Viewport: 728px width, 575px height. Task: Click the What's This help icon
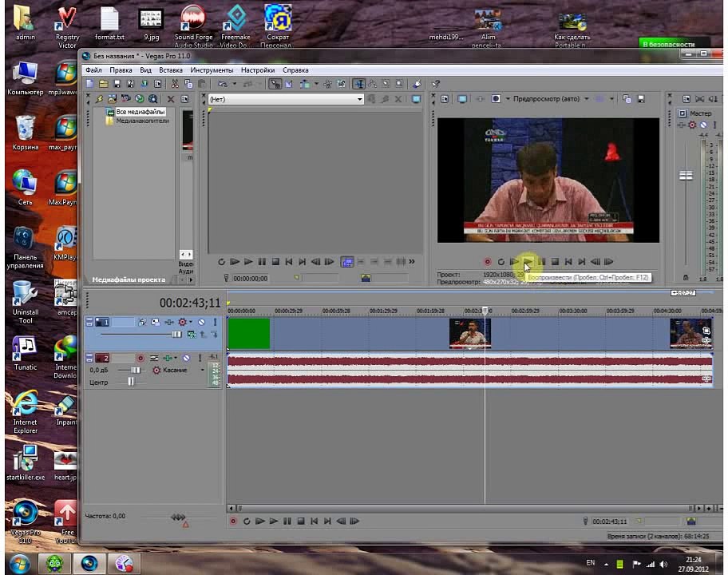(x=436, y=84)
